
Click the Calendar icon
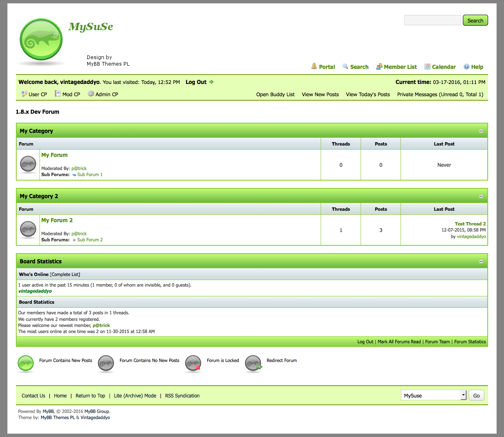click(427, 66)
